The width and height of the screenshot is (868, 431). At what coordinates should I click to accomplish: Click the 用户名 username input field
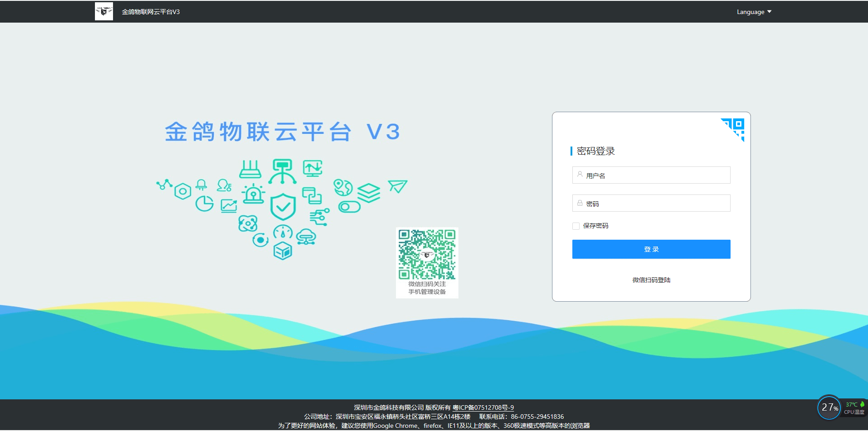click(651, 175)
